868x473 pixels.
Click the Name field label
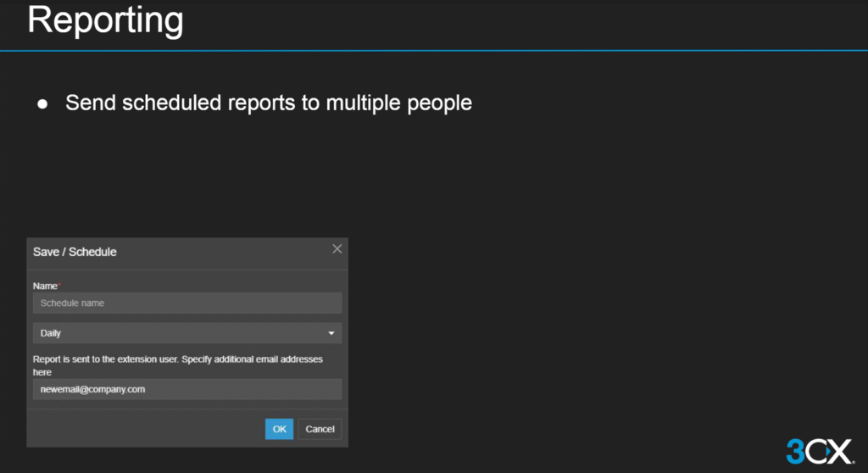point(44,287)
